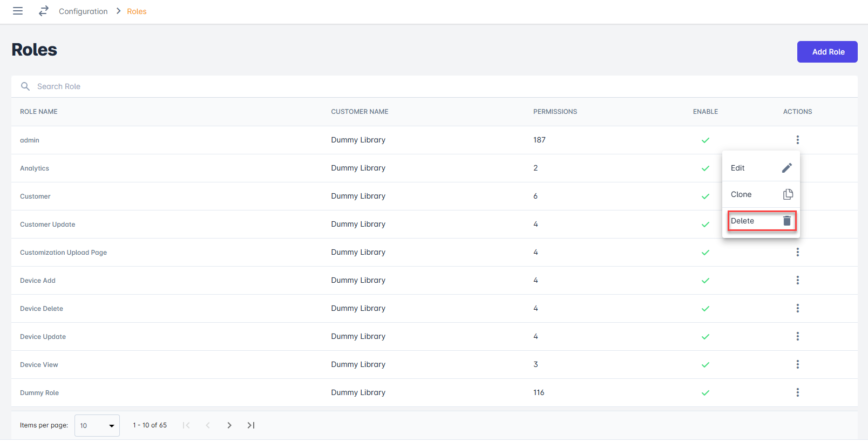The width and height of the screenshot is (868, 442).
Task: Click the search magnifier icon
Action: (25, 86)
